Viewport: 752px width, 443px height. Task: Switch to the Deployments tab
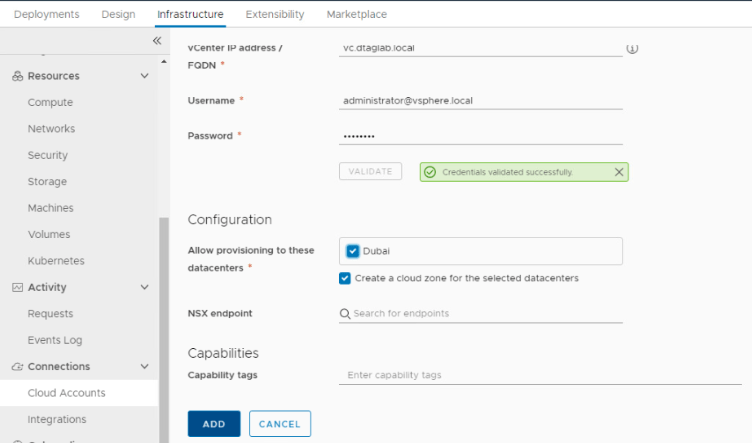click(x=47, y=14)
